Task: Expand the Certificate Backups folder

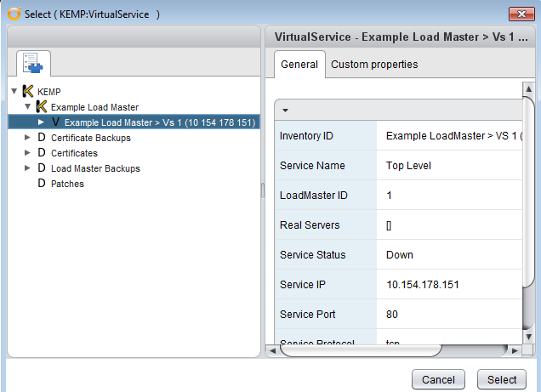Action: click(27, 137)
